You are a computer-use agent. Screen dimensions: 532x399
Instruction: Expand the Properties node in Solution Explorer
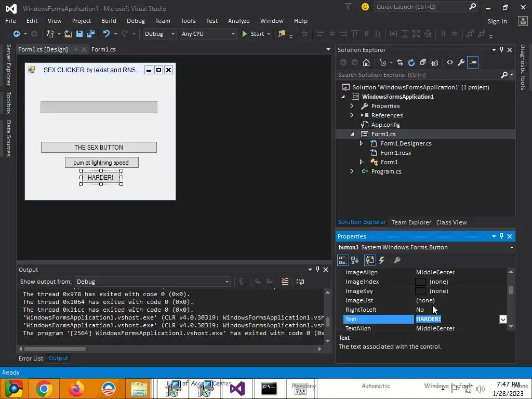tap(352, 106)
